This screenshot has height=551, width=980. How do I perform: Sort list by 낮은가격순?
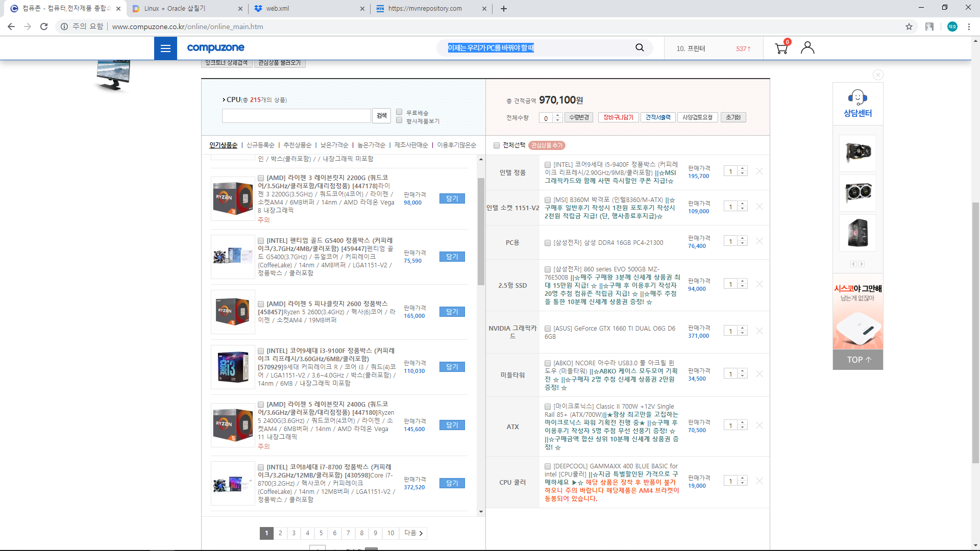(x=334, y=145)
